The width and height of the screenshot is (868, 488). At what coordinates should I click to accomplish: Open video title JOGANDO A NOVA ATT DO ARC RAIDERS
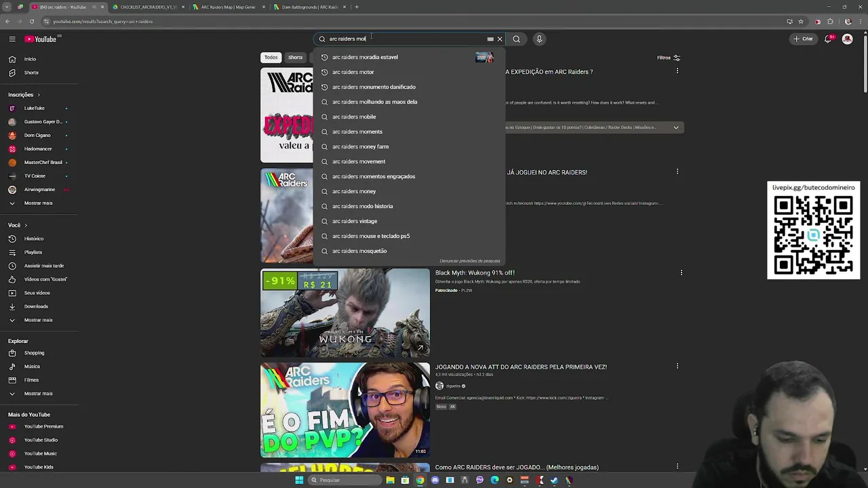coord(521,367)
